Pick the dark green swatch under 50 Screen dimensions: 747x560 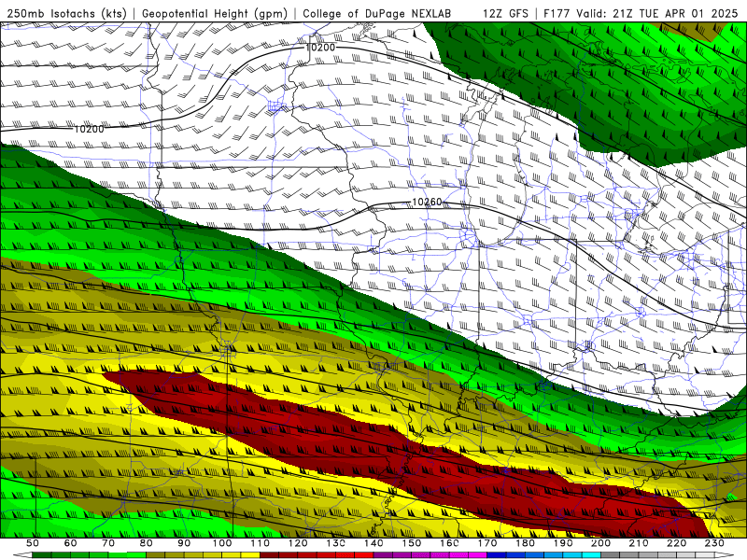(x=42, y=555)
